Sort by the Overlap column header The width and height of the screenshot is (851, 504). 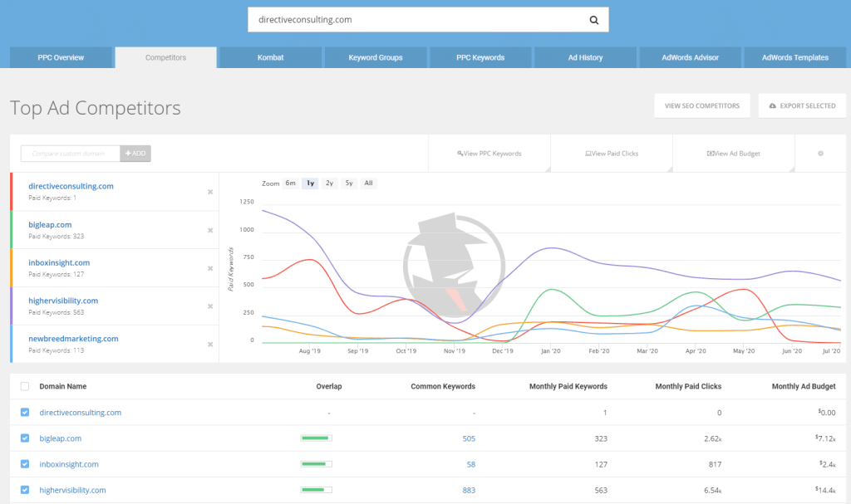click(329, 386)
